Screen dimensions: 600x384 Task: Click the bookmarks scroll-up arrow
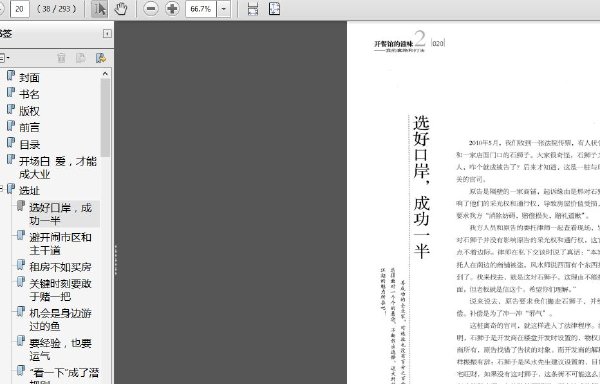tap(105, 74)
